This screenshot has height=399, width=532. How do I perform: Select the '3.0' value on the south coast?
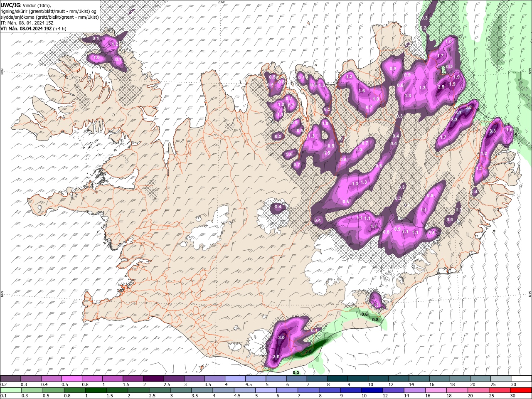281,337
